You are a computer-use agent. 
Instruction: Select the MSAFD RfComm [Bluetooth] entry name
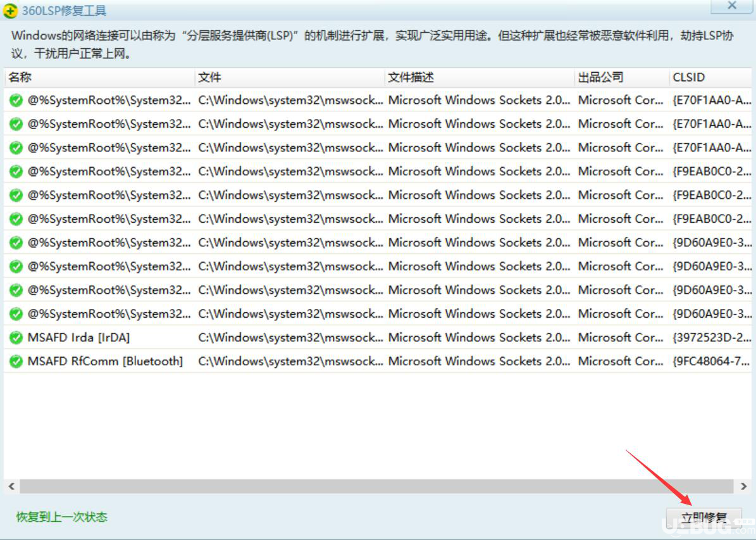pos(105,361)
